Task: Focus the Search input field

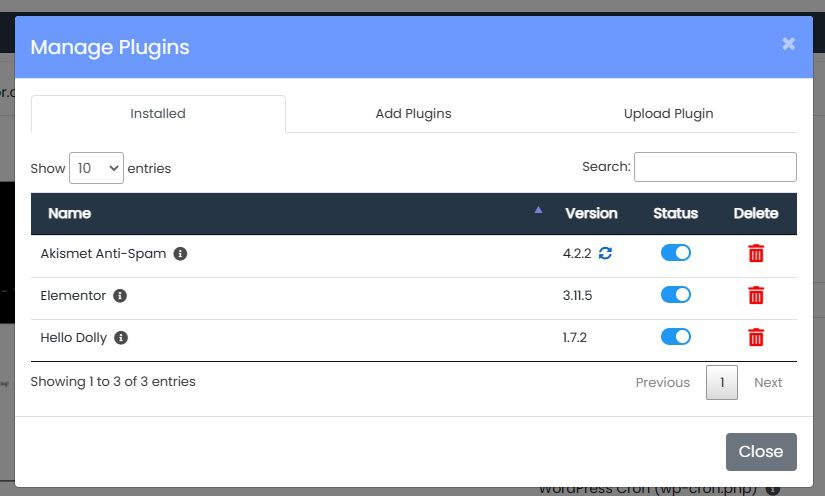Action: [715, 167]
